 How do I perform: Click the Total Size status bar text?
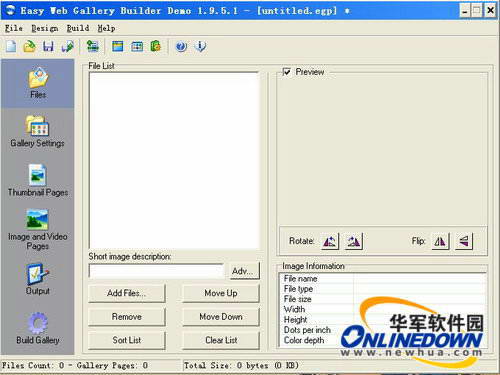(241, 366)
